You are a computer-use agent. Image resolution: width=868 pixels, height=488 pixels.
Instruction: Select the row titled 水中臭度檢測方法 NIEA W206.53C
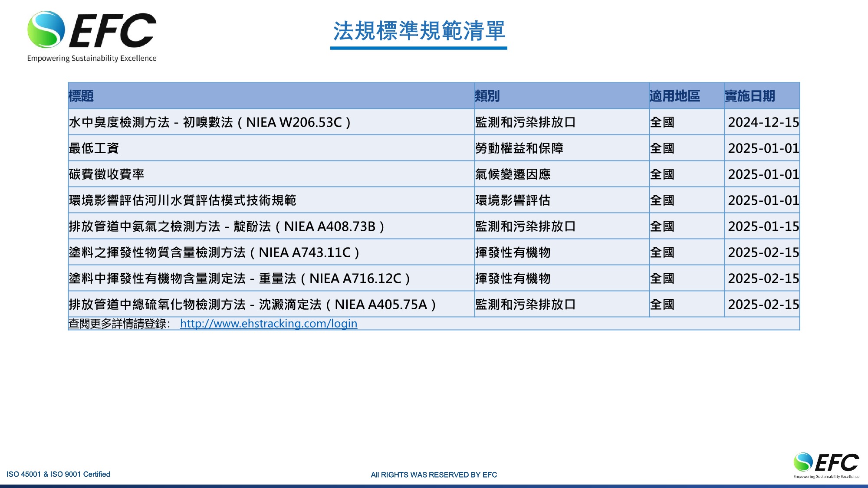pos(434,122)
